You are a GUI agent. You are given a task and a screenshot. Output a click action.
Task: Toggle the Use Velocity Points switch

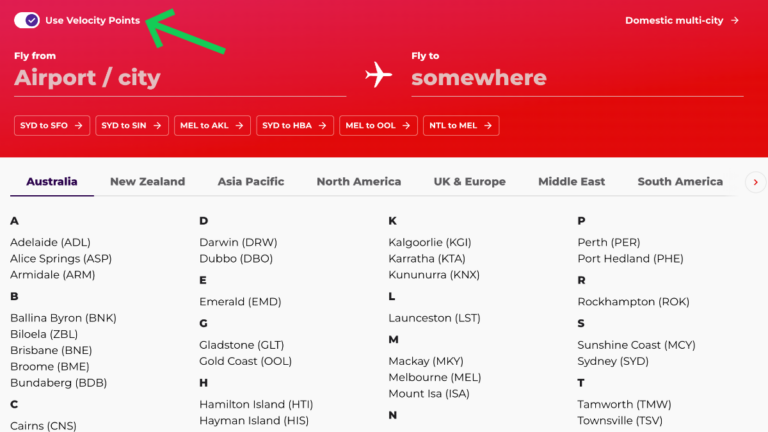pyautogui.click(x=27, y=20)
